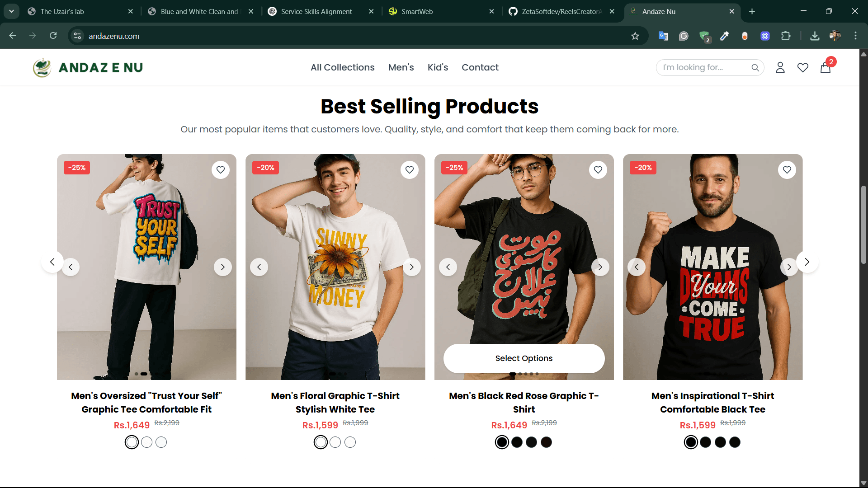Pick the white swatch for the Floral tee
The image size is (868, 488).
[x=321, y=442]
